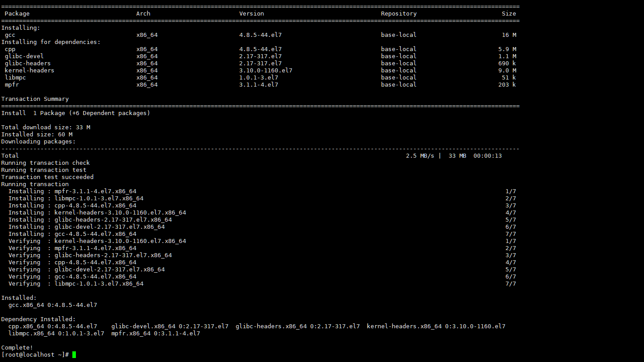Click the 'gcc' package name in the table
Image resolution: width=644 pixels, height=362 pixels.
coord(10,35)
